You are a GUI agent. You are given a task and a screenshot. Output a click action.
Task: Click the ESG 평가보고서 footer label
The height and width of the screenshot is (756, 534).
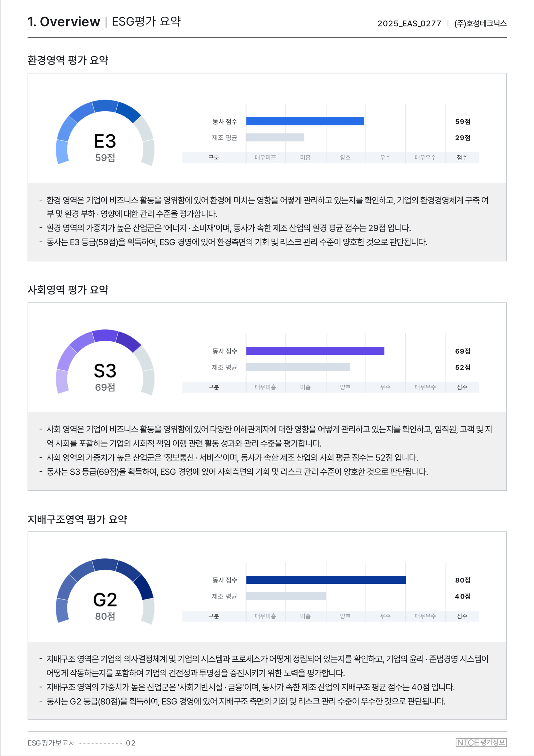pyautogui.click(x=51, y=743)
